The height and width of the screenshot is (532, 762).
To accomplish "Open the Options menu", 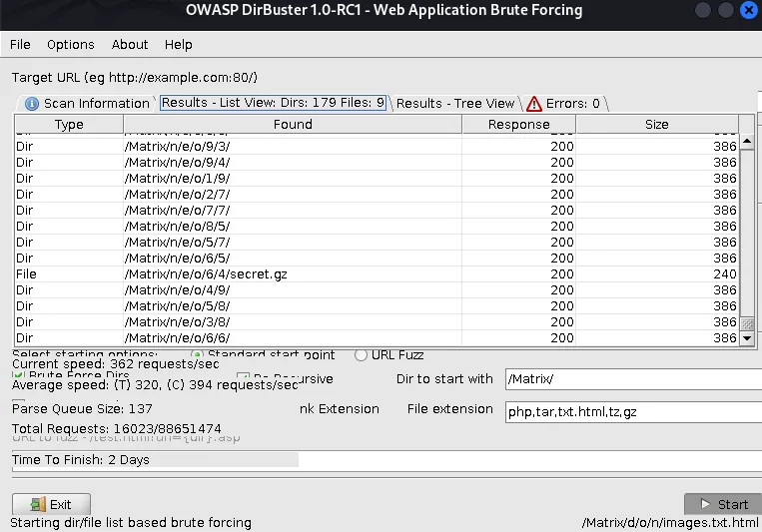I will click(x=71, y=45).
